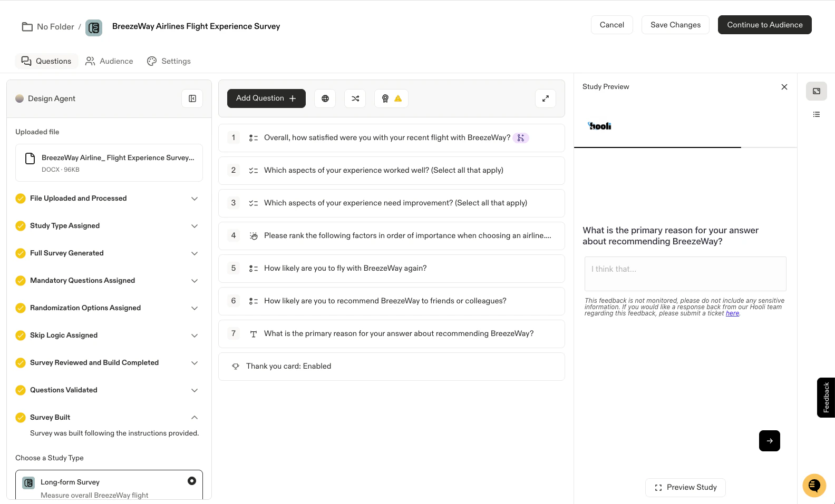835x504 pixels.
Task: Select the Long-form Survey radio button
Action: pyautogui.click(x=192, y=481)
